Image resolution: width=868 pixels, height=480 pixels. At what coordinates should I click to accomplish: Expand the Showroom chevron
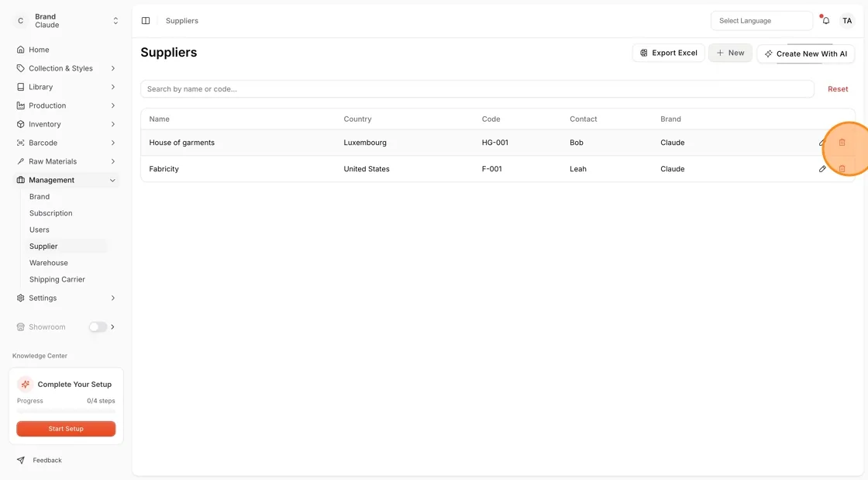pos(112,327)
